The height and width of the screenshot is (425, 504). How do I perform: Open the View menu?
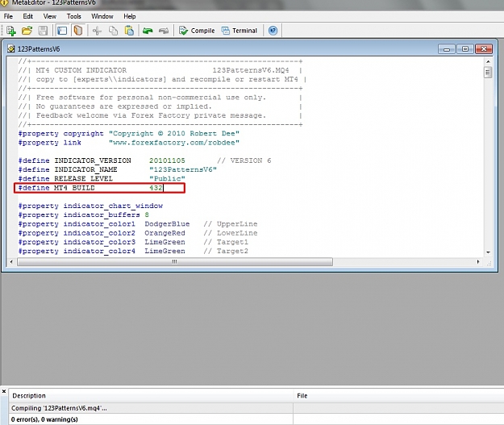pos(50,16)
